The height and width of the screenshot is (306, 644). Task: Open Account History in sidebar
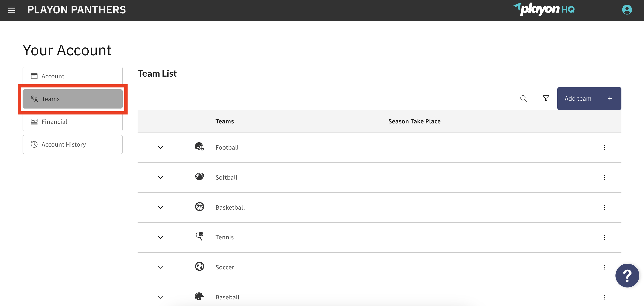pos(72,144)
